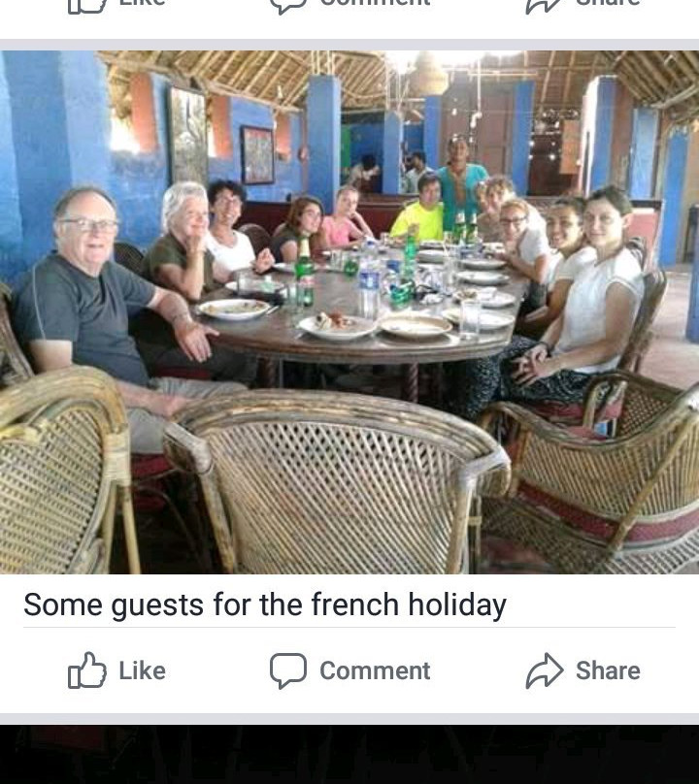Viewport: 699px width, 784px height.
Task: Tap the speech bubble Comment icon under the caption
Action: [x=288, y=670]
